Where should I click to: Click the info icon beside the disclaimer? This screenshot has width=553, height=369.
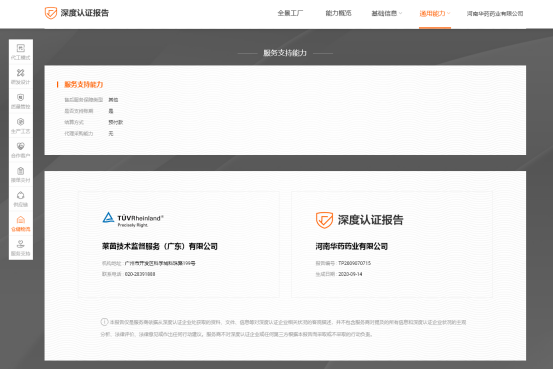coord(104,322)
